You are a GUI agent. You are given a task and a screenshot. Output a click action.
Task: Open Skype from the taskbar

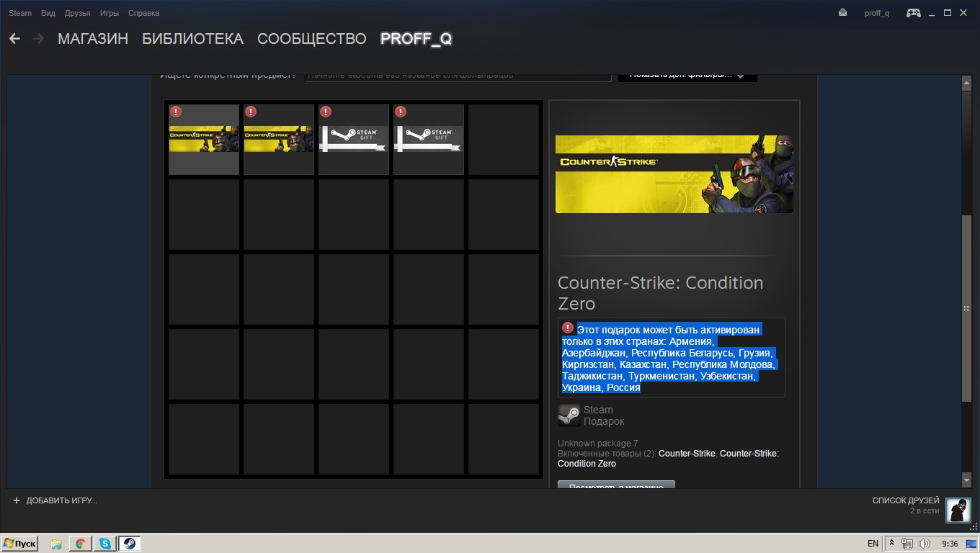click(x=105, y=544)
